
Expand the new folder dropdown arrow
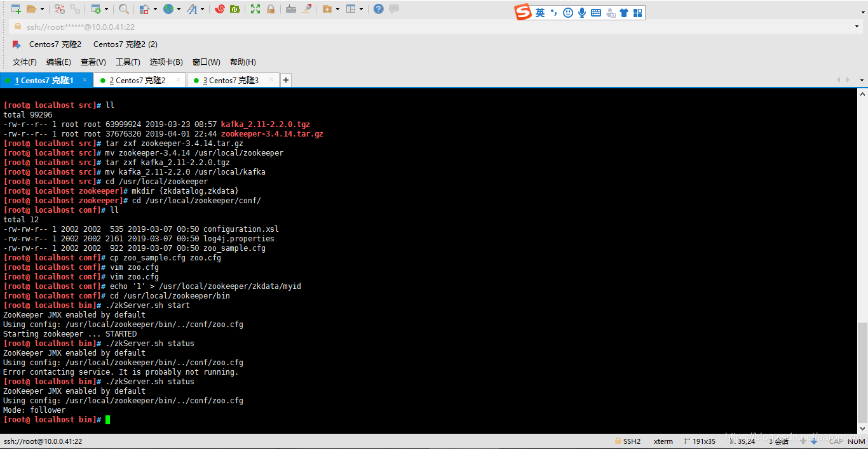[337, 9]
